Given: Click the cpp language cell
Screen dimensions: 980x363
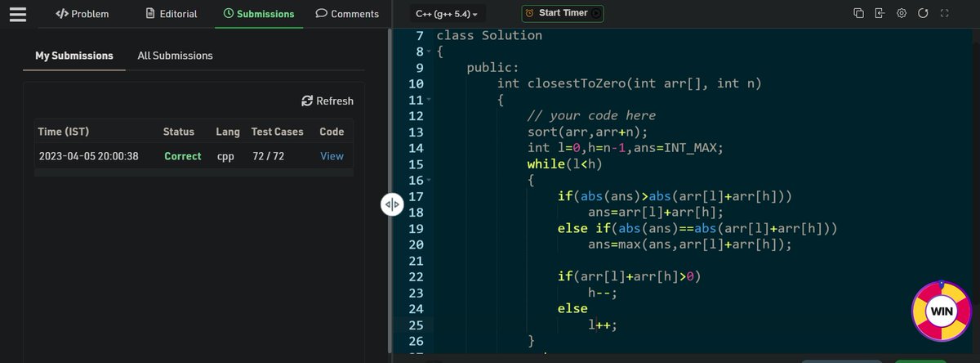Looking at the screenshot, I should click(x=225, y=156).
